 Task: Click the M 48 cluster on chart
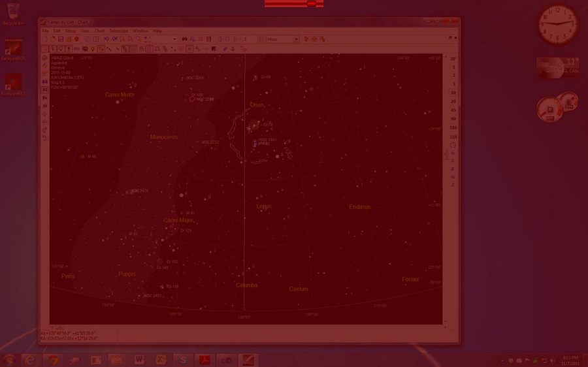pos(82,156)
